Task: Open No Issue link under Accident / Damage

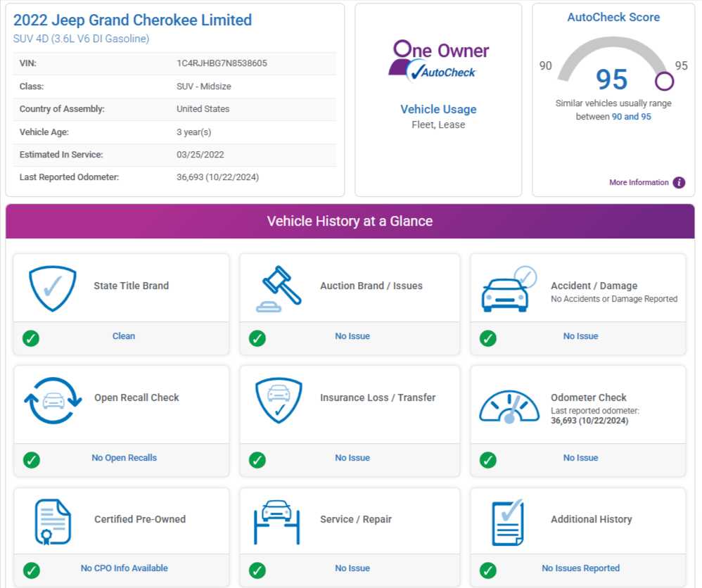Action: [x=581, y=336]
